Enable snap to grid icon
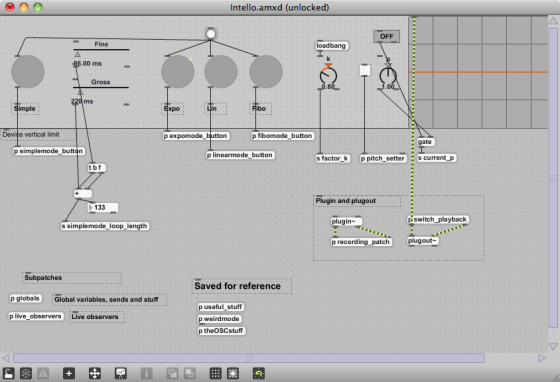The height and width of the screenshot is (382, 560). point(233,373)
